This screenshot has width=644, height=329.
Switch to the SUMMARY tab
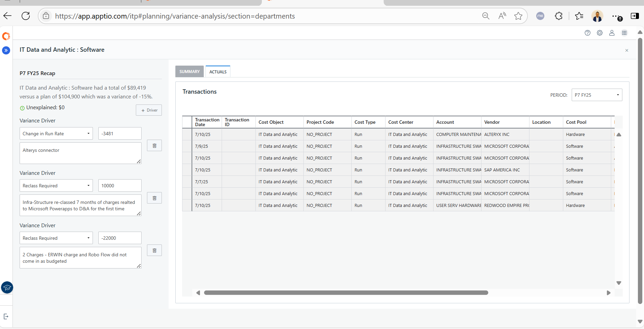click(x=190, y=72)
